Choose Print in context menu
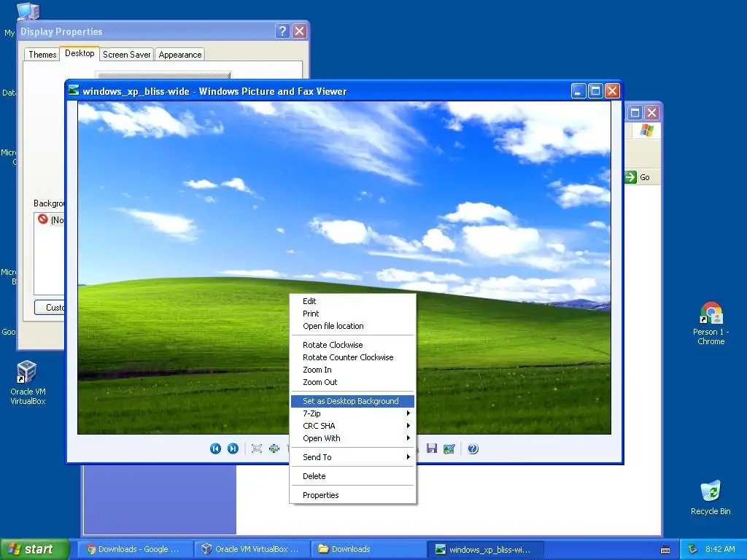The width and height of the screenshot is (747, 560). pyautogui.click(x=352, y=314)
